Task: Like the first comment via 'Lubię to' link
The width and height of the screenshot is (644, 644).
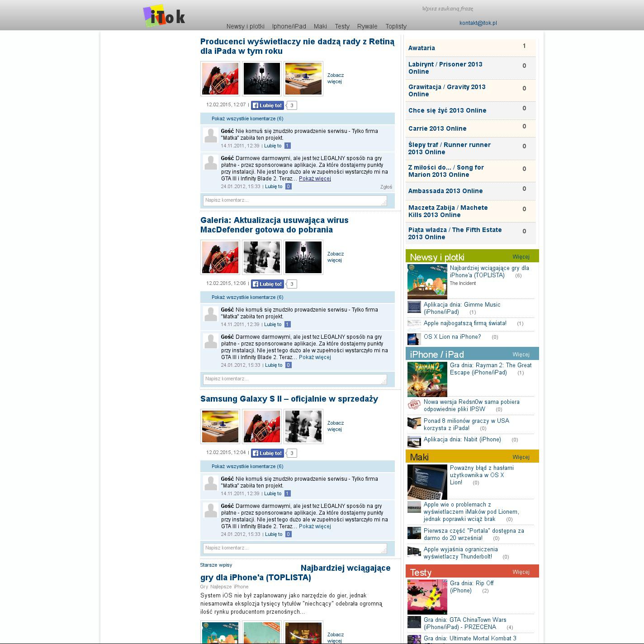Action: pos(273,146)
